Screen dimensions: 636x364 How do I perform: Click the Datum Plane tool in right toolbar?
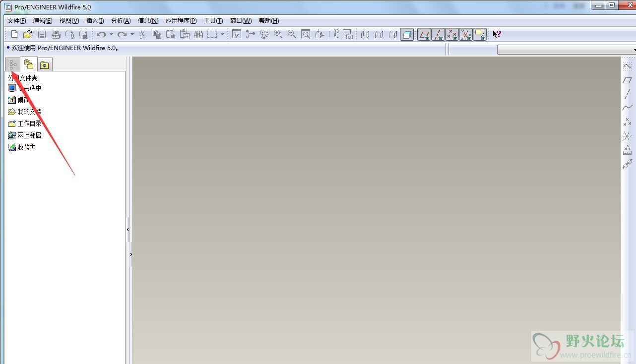point(628,80)
